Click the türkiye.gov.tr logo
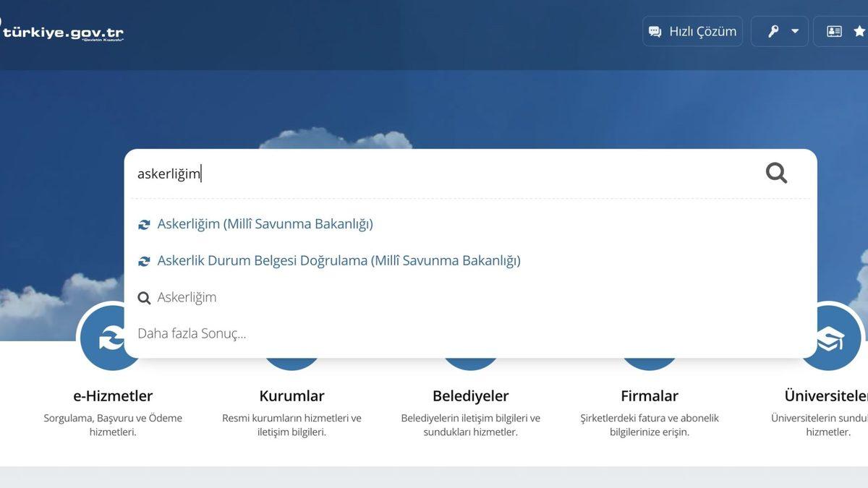This screenshot has width=868, height=488. click(x=61, y=31)
